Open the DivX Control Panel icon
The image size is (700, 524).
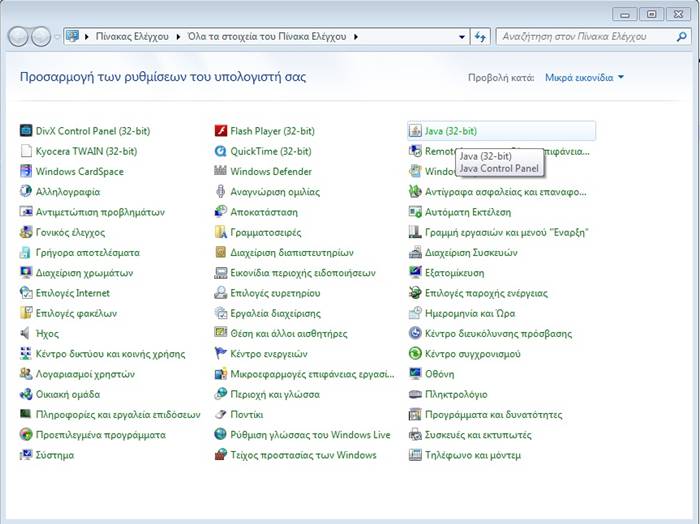coord(26,131)
